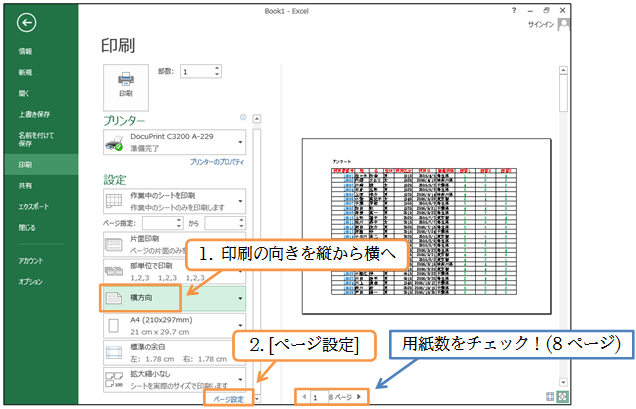Viewport: 636px width, 409px height.
Task: Click the back arrow in the Backstage view
Action: pos(26,22)
